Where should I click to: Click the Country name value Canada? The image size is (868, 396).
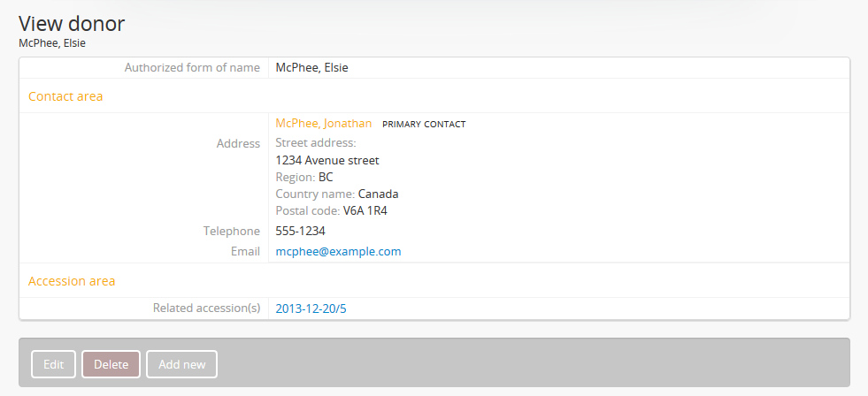pos(379,194)
